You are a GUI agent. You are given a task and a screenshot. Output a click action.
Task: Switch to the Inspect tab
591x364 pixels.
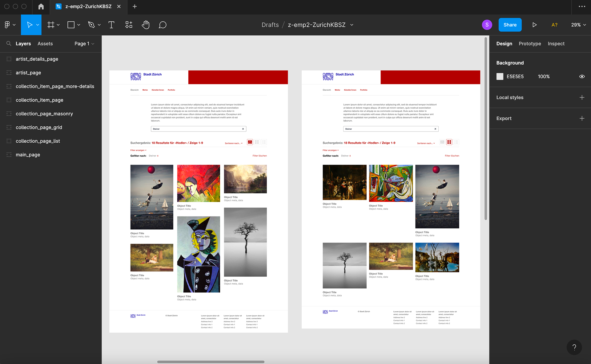[x=556, y=44]
